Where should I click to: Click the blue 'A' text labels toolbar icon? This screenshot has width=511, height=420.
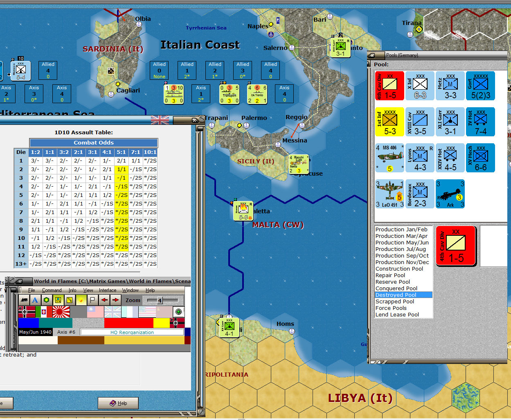[35, 300]
